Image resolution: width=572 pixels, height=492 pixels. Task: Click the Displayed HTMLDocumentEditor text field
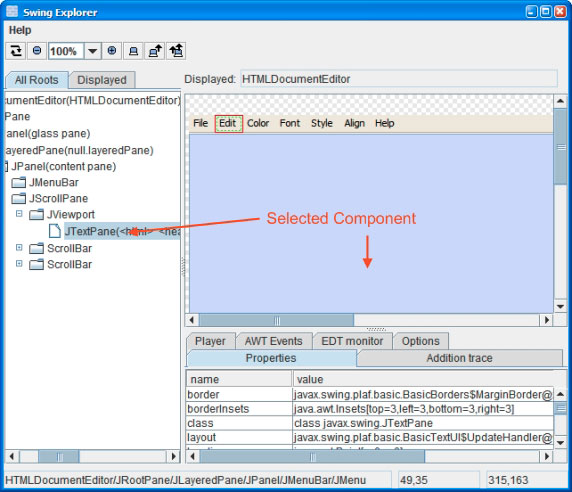398,79
